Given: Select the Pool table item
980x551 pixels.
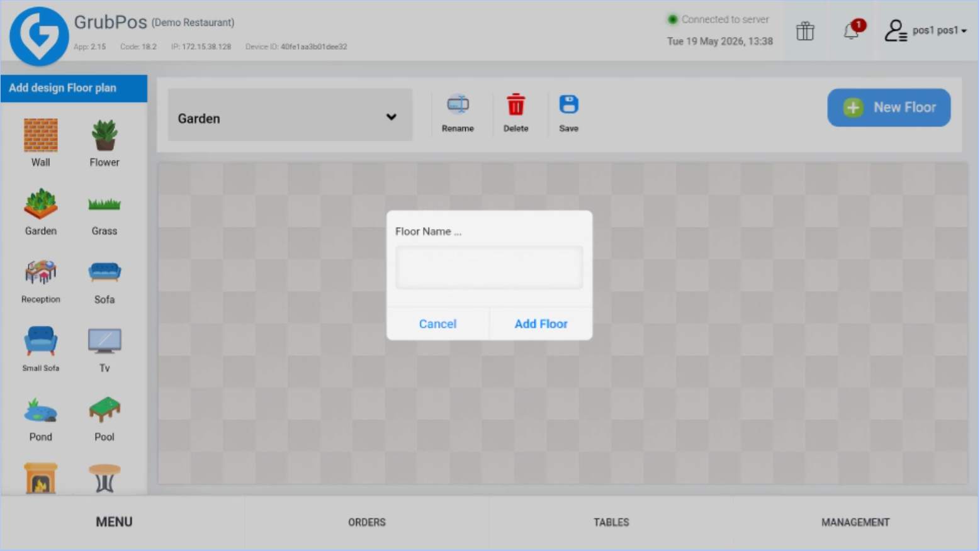Looking at the screenshot, I should click(104, 418).
